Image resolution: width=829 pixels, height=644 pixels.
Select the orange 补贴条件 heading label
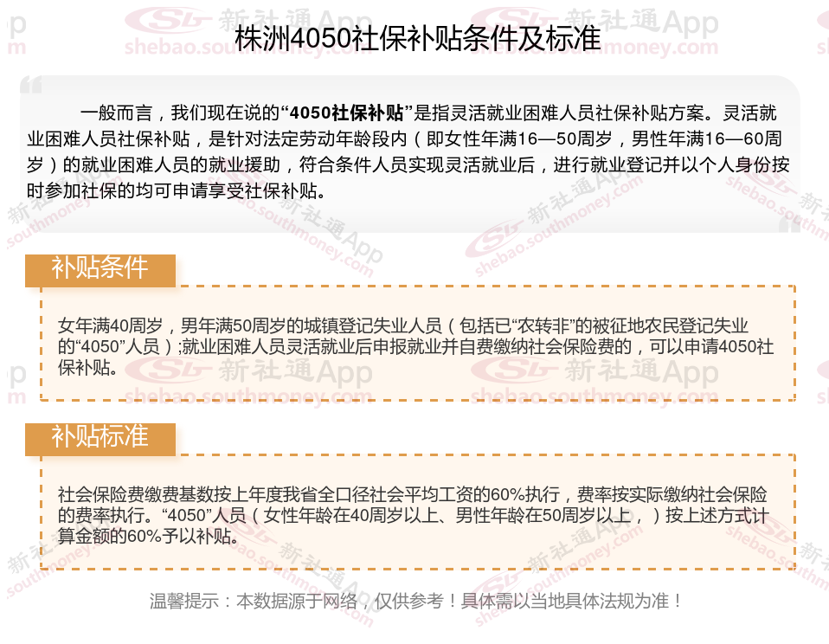click(x=100, y=270)
